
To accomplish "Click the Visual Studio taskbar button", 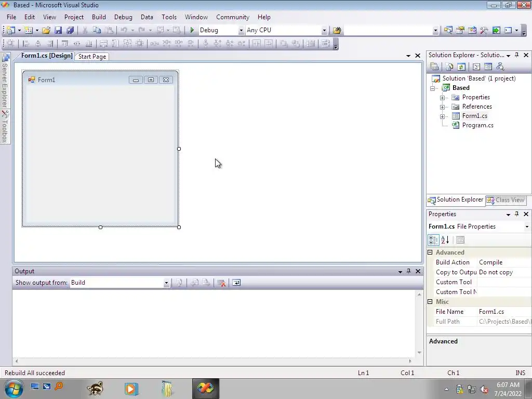I will [x=206, y=389].
